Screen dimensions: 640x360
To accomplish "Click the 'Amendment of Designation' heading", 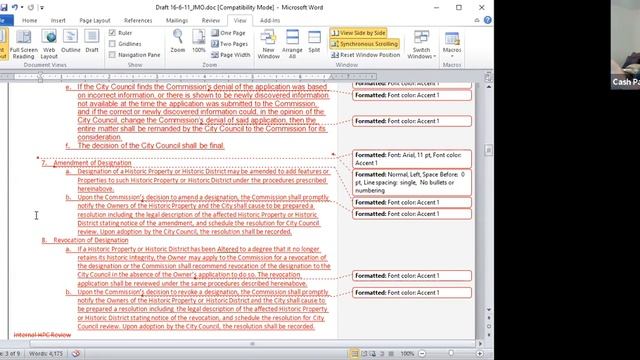I will [92, 162].
